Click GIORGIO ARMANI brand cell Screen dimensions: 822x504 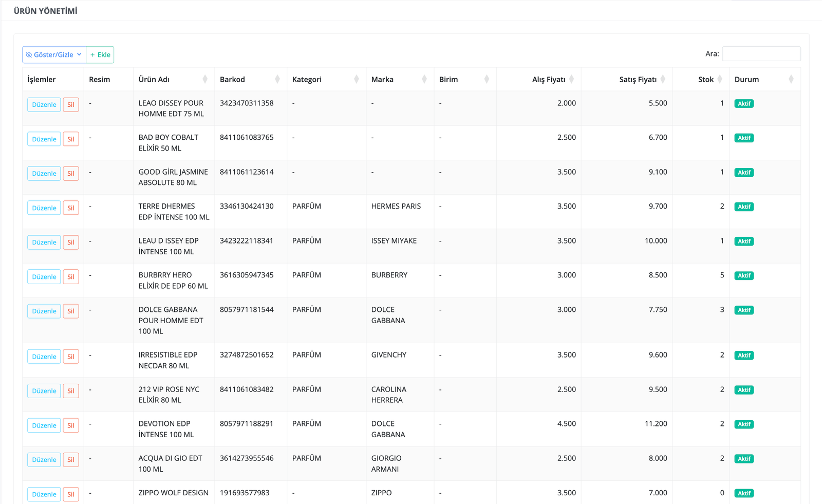point(386,463)
